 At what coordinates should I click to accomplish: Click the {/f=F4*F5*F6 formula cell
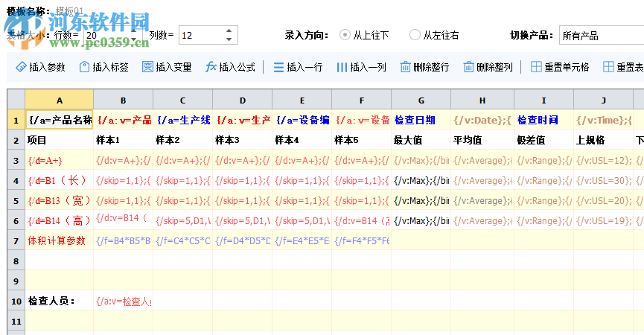361,240
